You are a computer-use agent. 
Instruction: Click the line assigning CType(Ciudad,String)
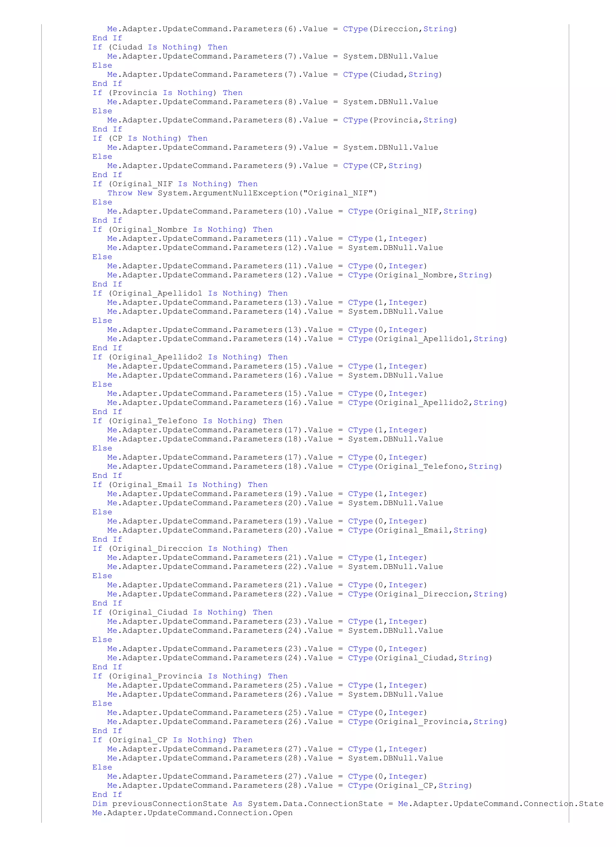click(275, 75)
